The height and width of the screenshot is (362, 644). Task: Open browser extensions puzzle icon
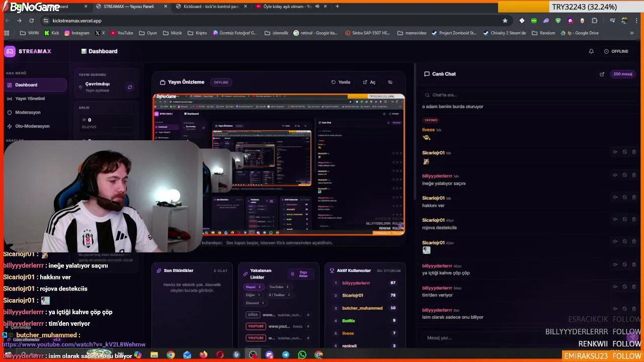coord(594,21)
